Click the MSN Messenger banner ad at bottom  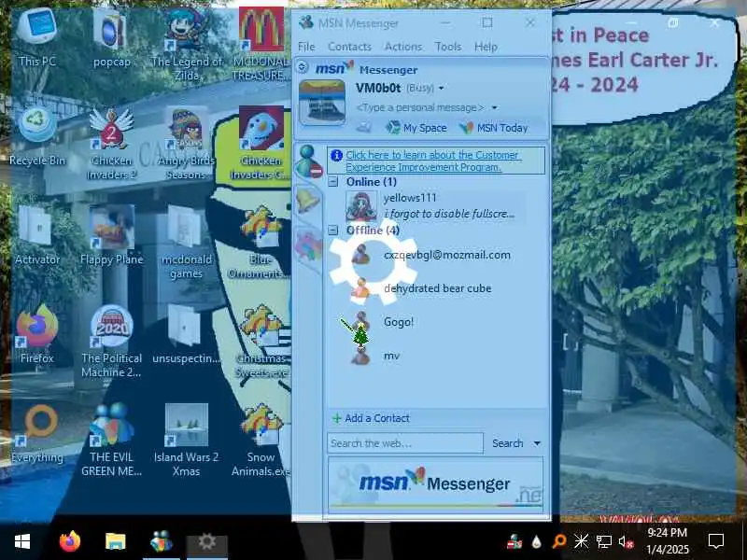pos(435,484)
